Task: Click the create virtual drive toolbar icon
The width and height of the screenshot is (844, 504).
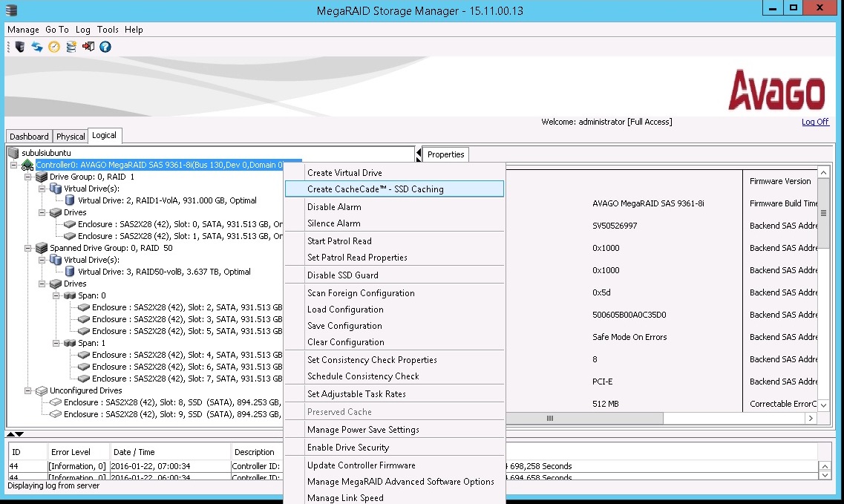Action: 71,47
